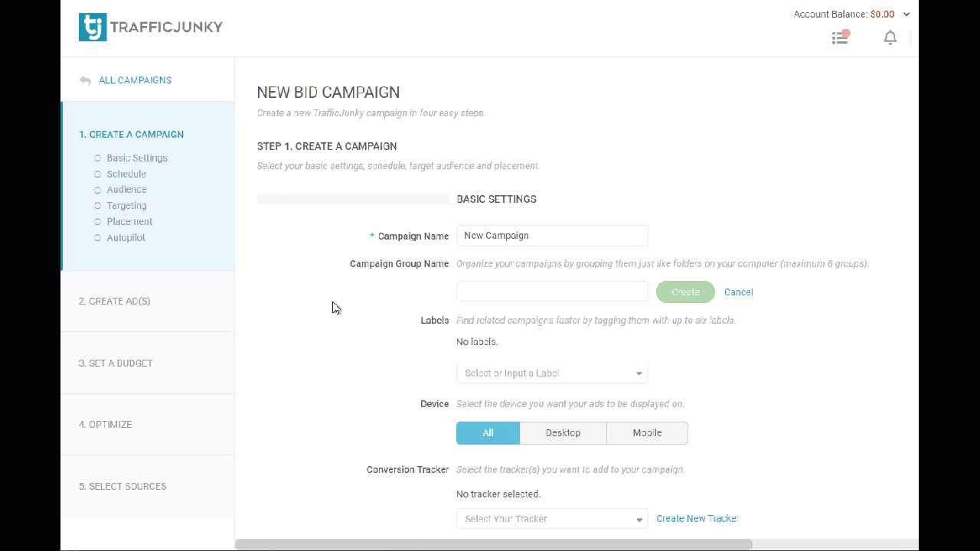This screenshot has width=980, height=551.
Task: Open the task list icon in header
Action: (841, 37)
